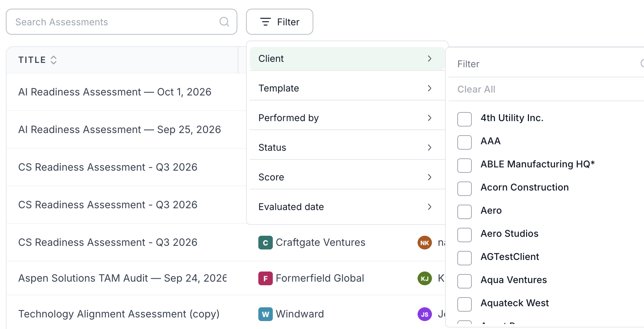Expand the Status submenu chevron
644x329 pixels.
coord(429,148)
